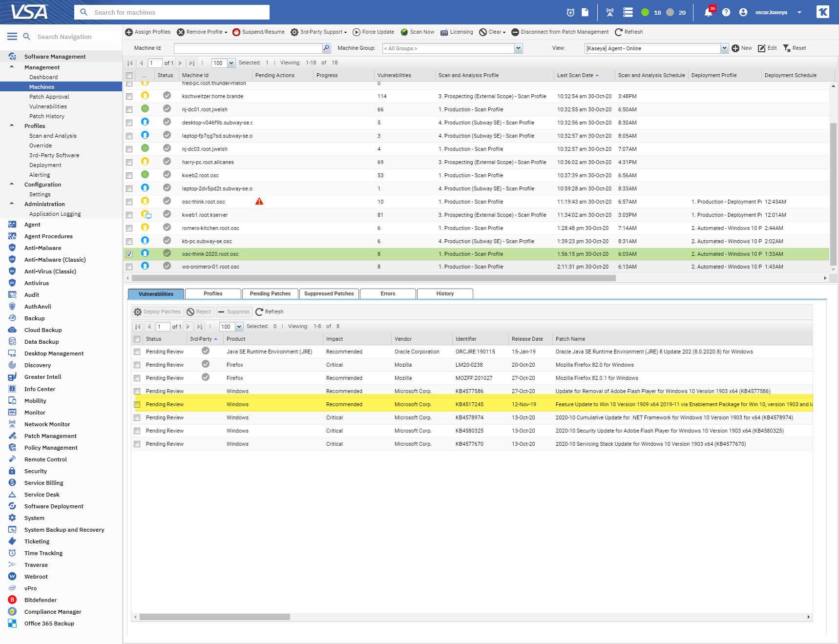Check the KB4517245 patch row checkbox
Screen dimensions: 839x644
pos(137,404)
